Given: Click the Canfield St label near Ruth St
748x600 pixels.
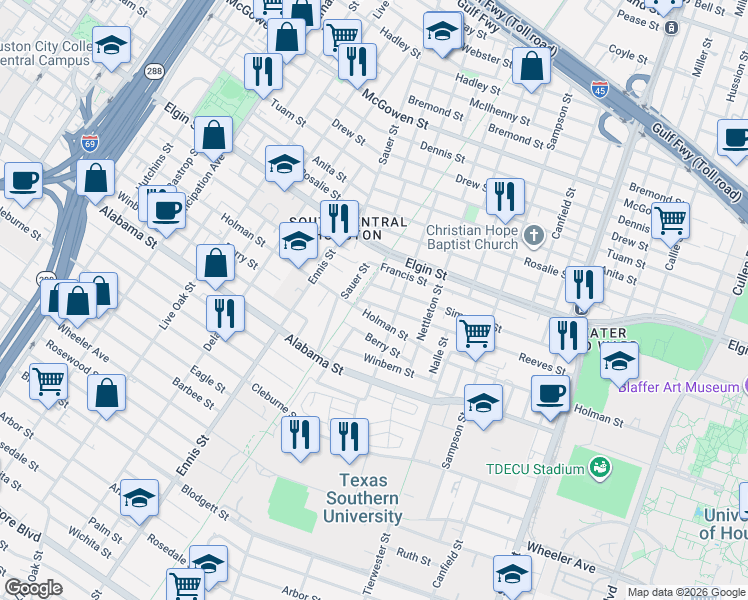Looking at the screenshot, I should click(447, 564).
